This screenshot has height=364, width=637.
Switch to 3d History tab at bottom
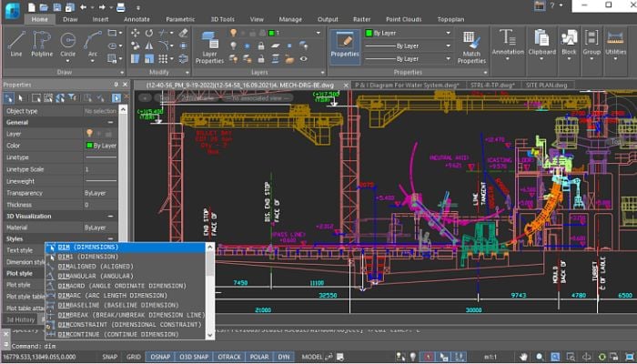click(x=21, y=319)
